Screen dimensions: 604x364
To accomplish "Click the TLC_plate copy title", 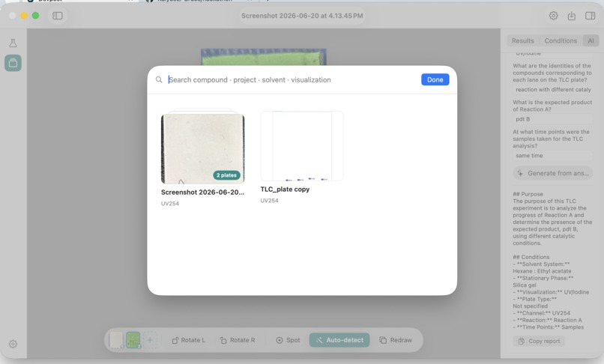I will (285, 189).
